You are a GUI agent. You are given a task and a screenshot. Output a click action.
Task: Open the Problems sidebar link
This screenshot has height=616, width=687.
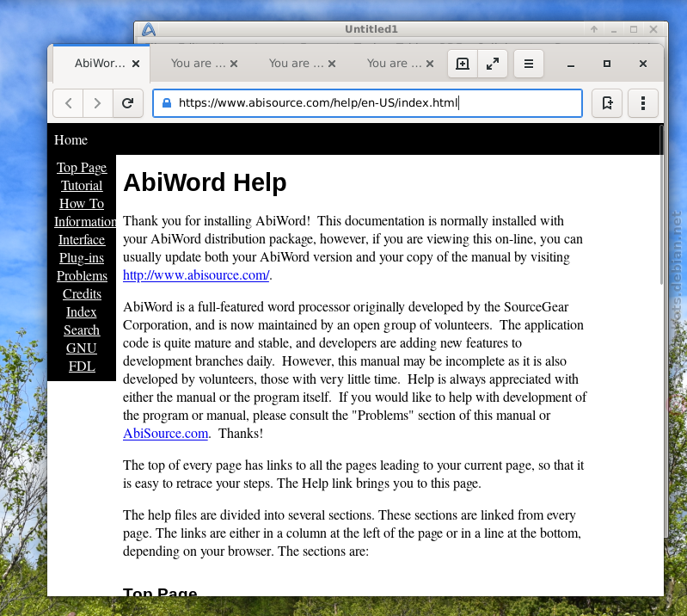[x=82, y=276]
